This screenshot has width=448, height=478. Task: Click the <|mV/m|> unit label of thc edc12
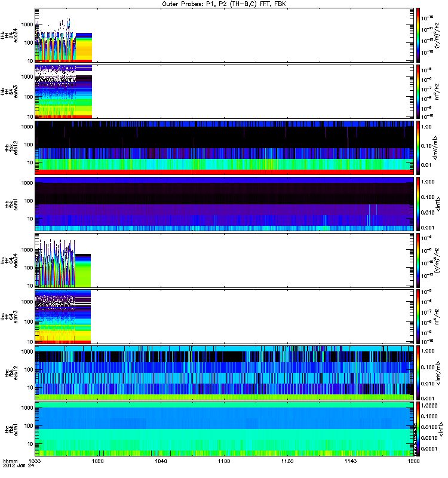[438, 373]
